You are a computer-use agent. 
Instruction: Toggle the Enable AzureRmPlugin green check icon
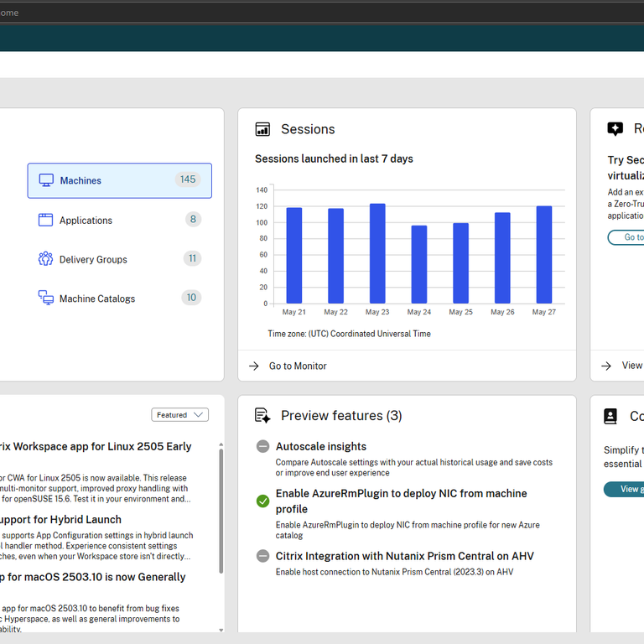pyautogui.click(x=262, y=501)
